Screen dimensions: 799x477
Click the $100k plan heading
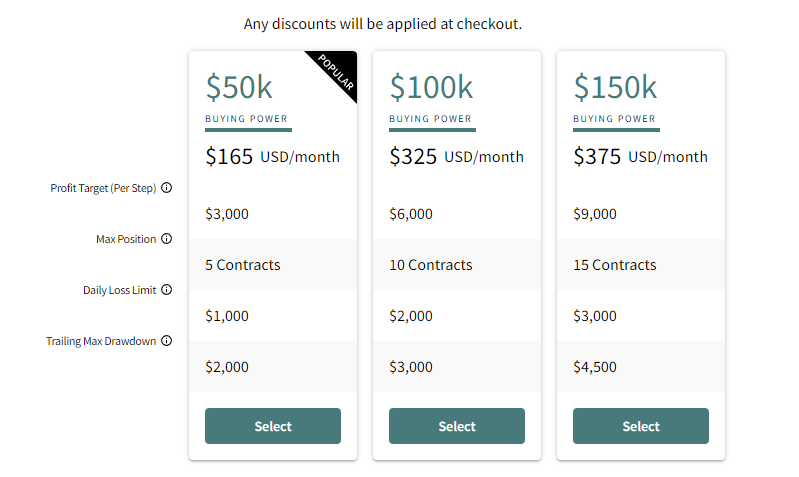[431, 88]
